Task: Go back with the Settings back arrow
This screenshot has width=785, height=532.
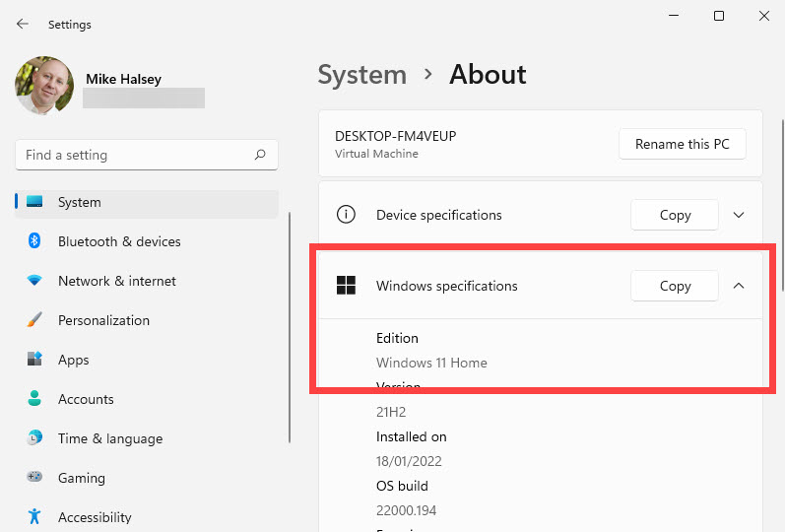Action: [22, 24]
